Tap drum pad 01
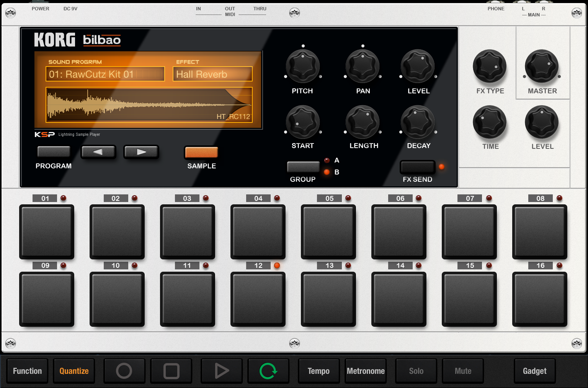Screen dimensions: 588x388 [x=47, y=231]
